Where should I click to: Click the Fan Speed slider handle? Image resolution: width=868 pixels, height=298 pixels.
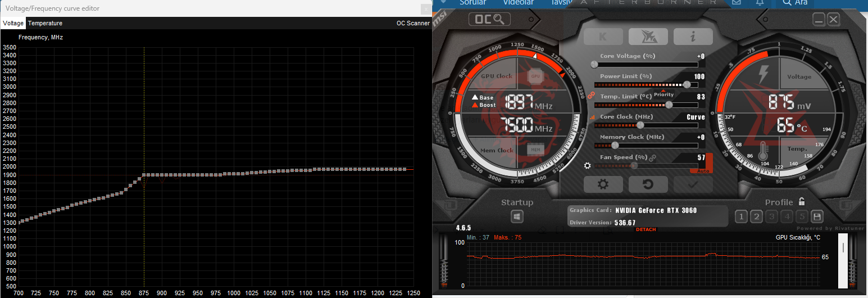[x=634, y=166]
